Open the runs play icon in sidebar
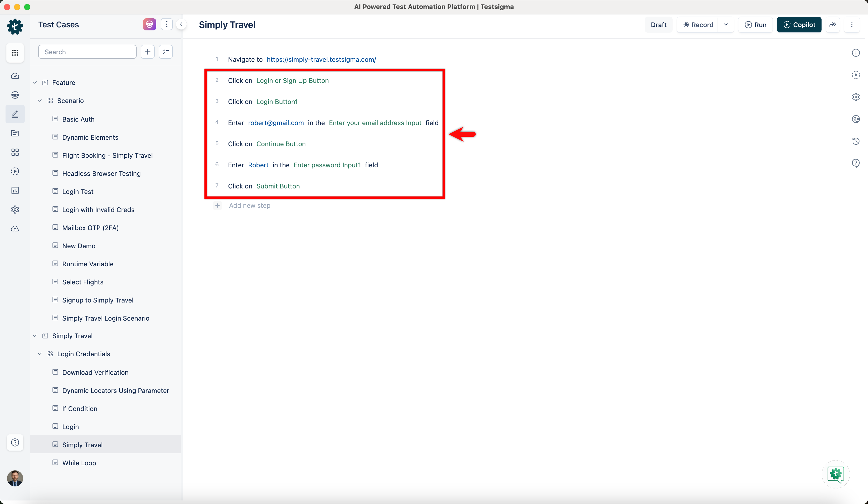The height and width of the screenshot is (504, 868). 15,172
